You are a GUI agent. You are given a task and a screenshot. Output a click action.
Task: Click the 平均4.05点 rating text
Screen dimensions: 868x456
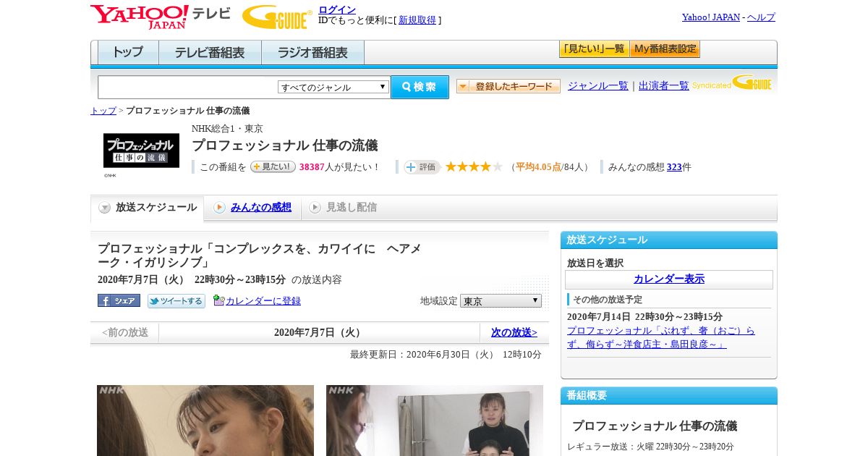coord(539,167)
